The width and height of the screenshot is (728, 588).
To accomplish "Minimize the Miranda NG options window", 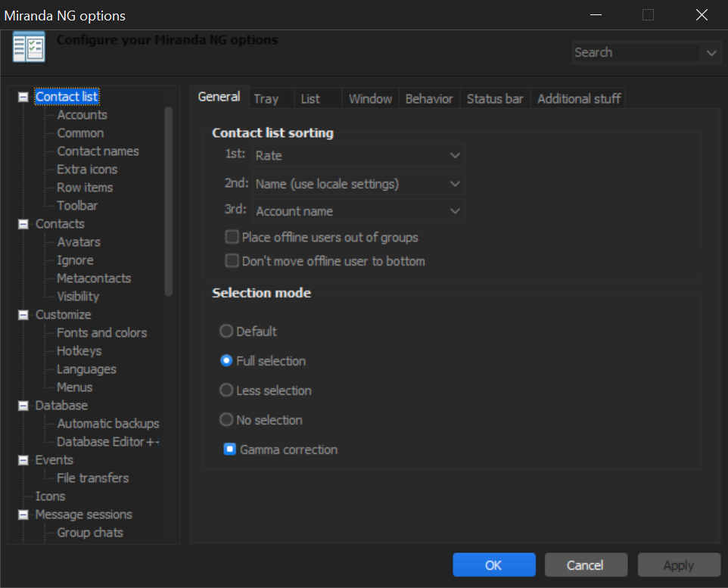I will coord(596,15).
